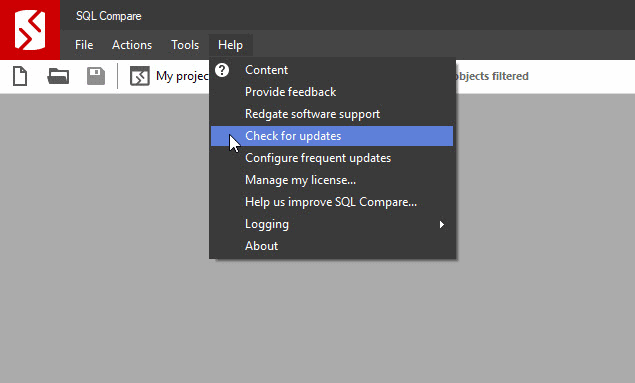
Task: Click the objects filtered status text
Action: coord(492,76)
